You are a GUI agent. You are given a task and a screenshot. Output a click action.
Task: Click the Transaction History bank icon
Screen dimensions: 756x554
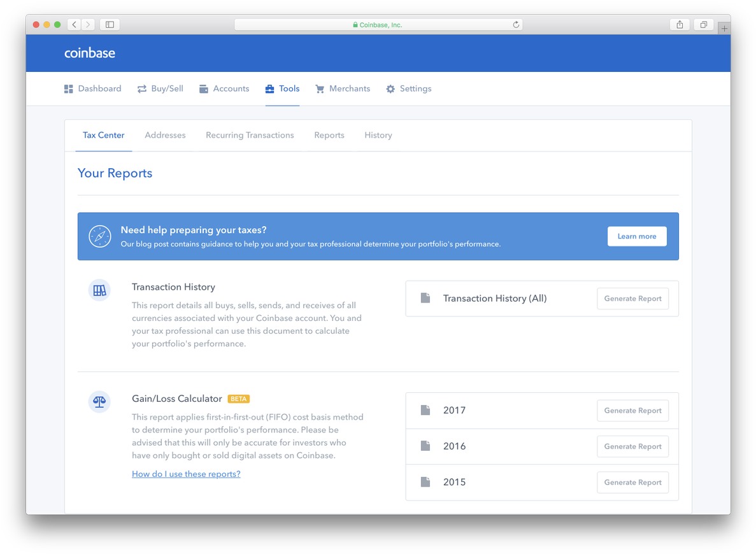click(x=99, y=290)
